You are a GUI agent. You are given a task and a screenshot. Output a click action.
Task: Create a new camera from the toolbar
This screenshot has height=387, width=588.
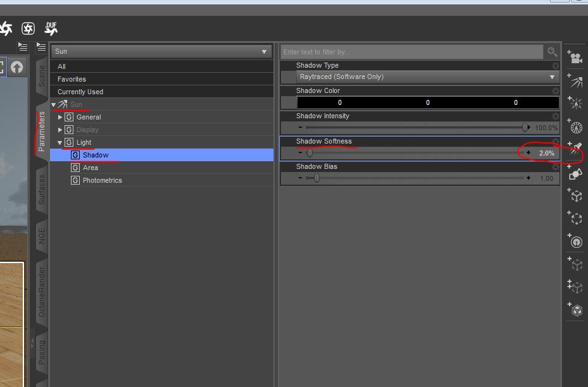coord(575,56)
